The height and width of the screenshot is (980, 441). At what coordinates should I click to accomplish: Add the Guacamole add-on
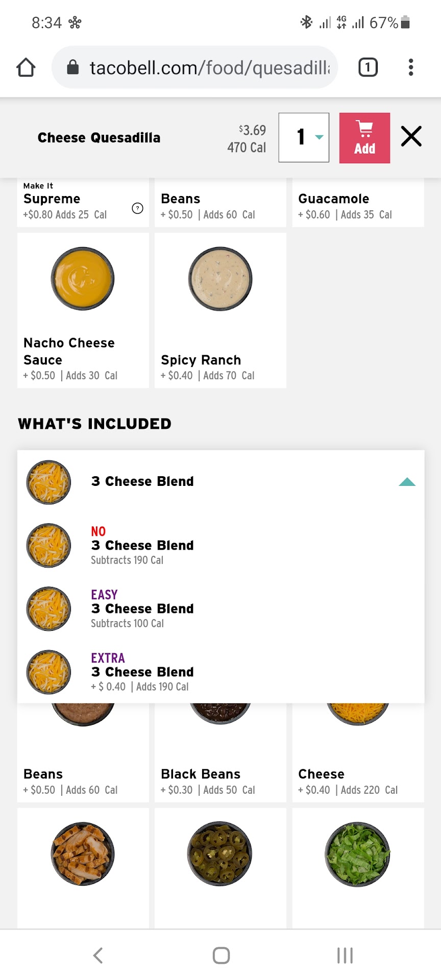pos(358,204)
